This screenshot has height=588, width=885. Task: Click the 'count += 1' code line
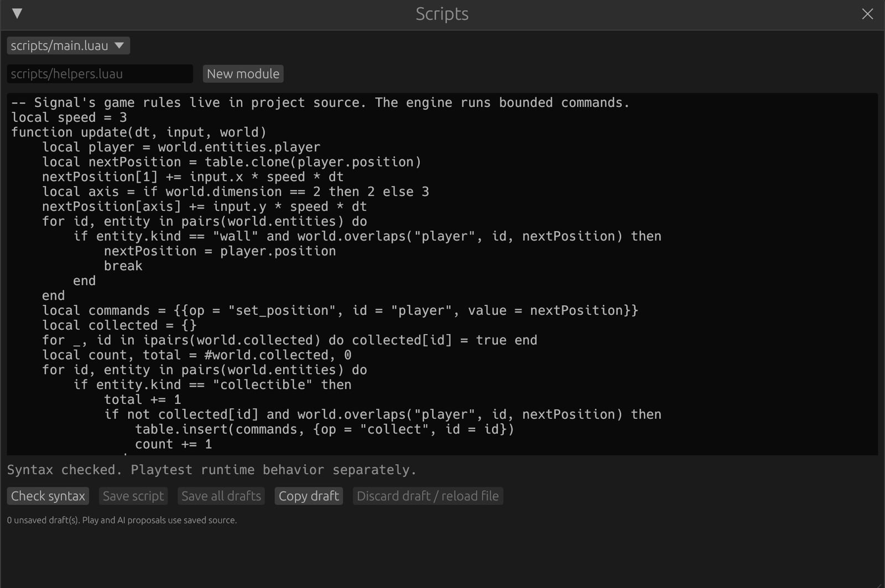[174, 444]
